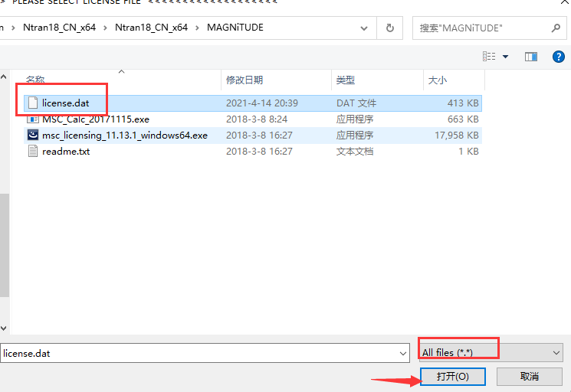Screen dimensions: 571x392
Task: Click the 文本文档 type cell
Action: pyautogui.click(x=355, y=152)
